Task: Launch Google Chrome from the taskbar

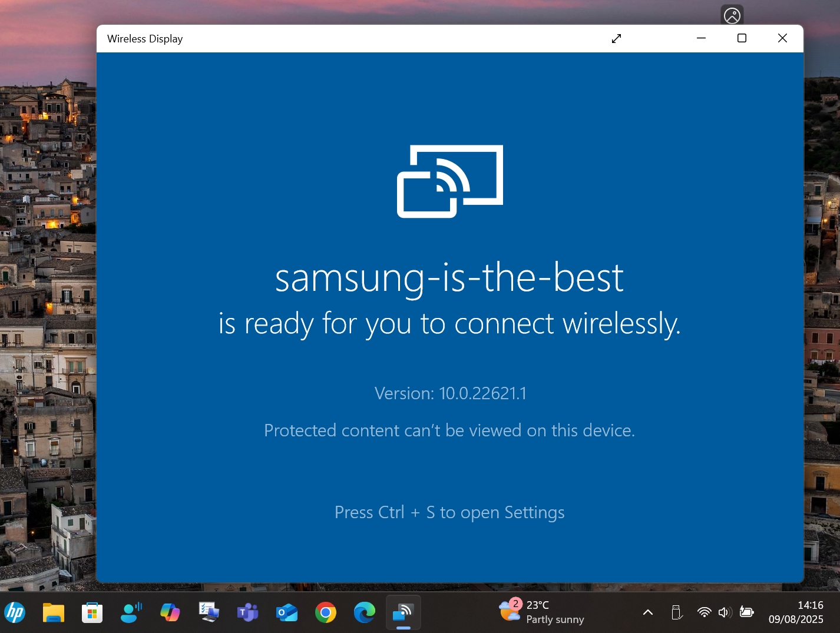Action: point(326,612)
